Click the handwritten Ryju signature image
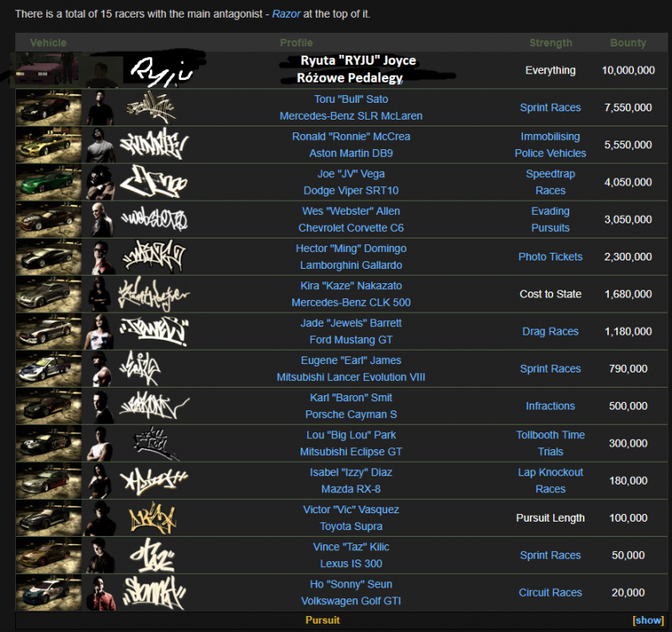Viewport: 672px width, 632px height. pyautogui.click(x=161, y=71)
